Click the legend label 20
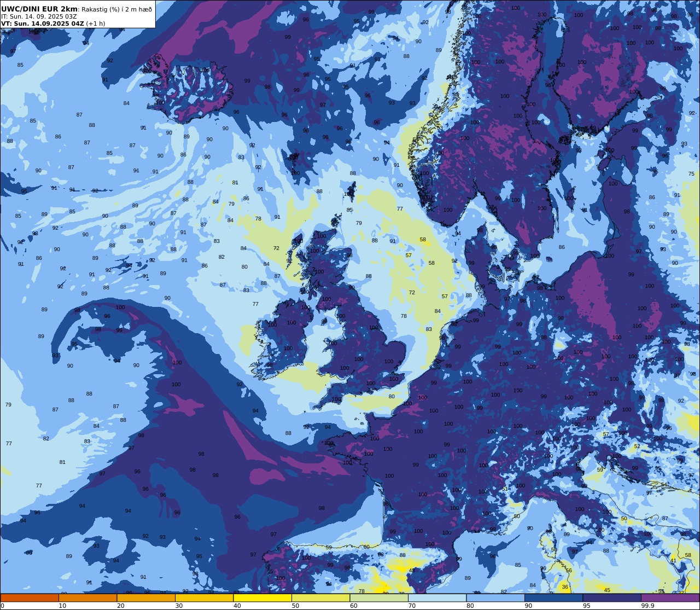The height and width of the screenshot is (610, 700). click(x=120, y=606)
